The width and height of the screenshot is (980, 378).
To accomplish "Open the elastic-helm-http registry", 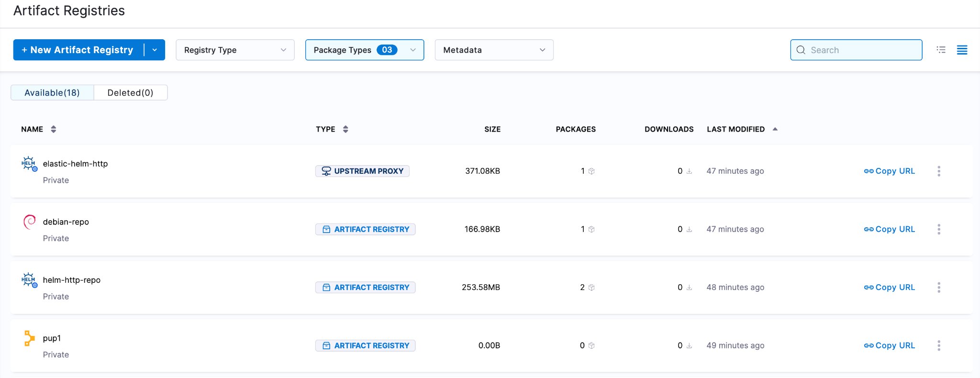I will tap(75, 164).
